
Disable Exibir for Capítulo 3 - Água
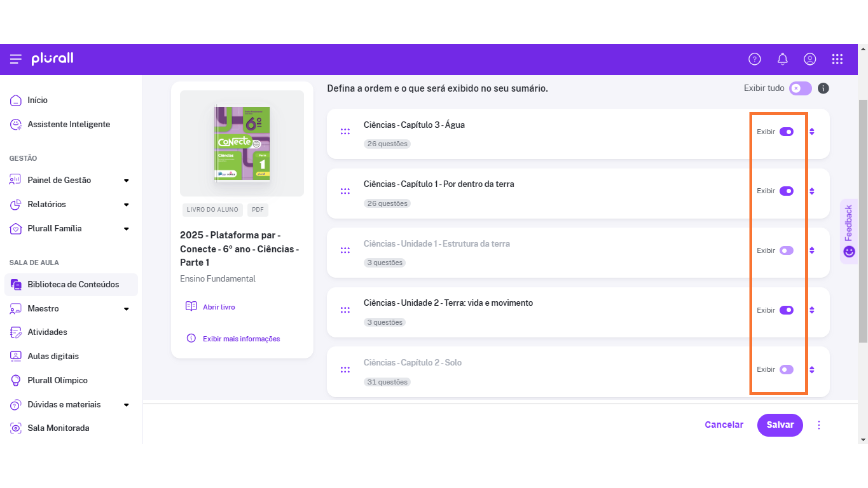point(786,132)
